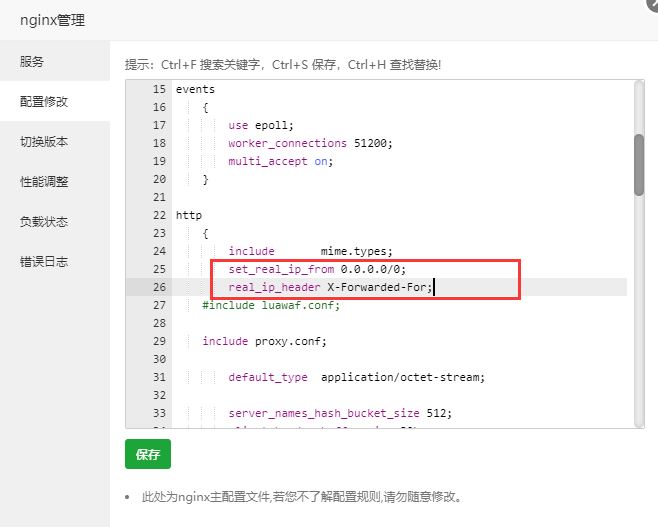Click the 'default_type application/octet-stream;' line
The width and height of the screenshot is (658, 527).
[x=356, y=377]
